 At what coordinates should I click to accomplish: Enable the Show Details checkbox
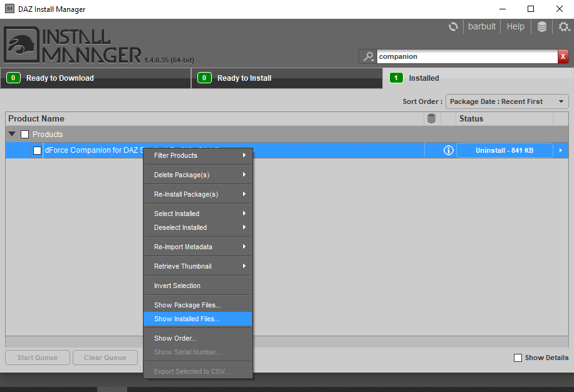(x=518, y=358)
